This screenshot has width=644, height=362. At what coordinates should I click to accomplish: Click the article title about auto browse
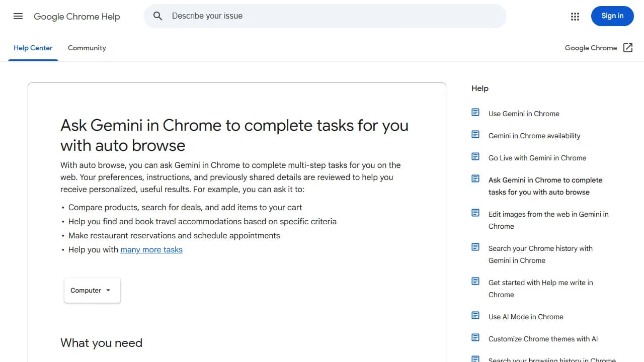pyautogui.click(x=234, y=135)
